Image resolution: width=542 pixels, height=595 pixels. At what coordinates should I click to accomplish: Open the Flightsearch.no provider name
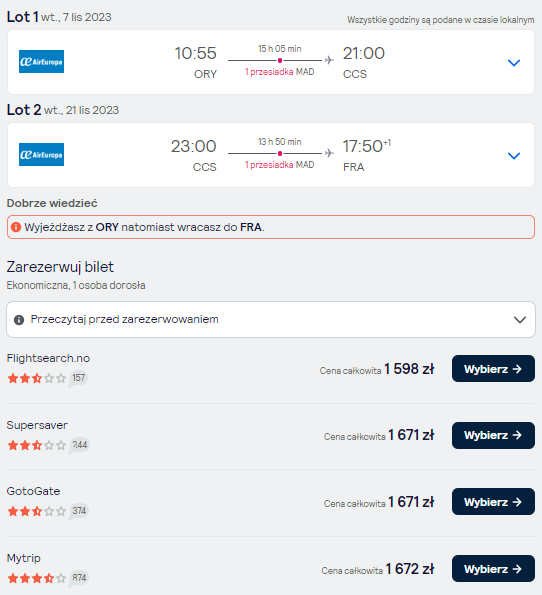(48, 358)
